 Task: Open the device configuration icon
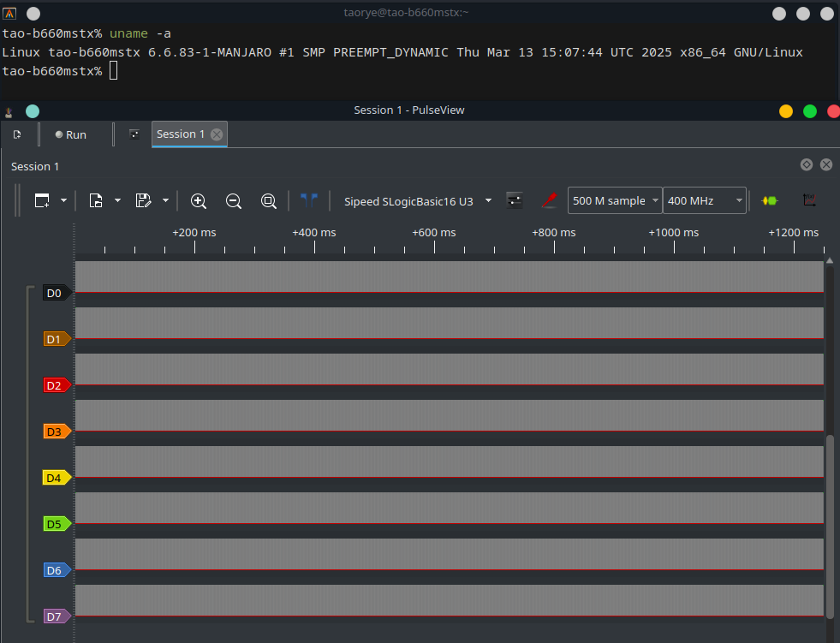click(515, 201)
